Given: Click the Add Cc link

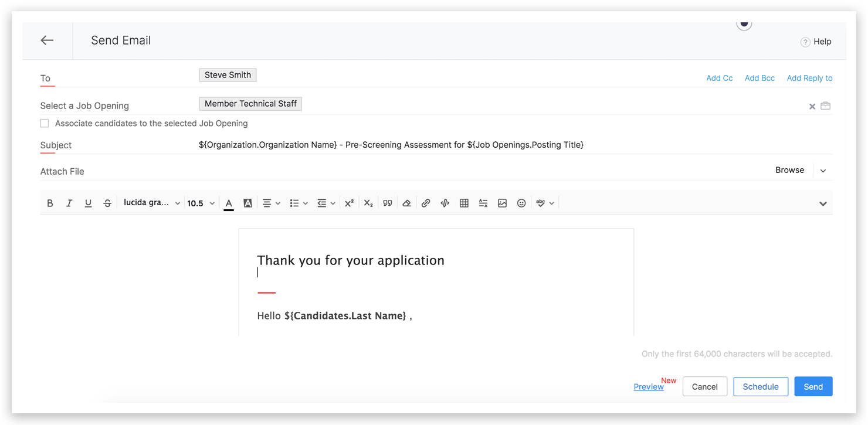Looking at the screenshot, I should coord(720,78).
